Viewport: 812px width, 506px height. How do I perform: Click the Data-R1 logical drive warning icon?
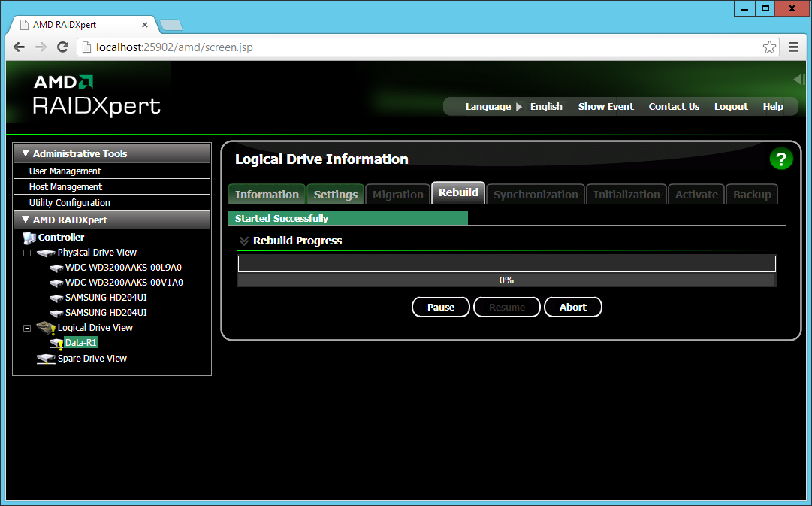click(56, 343)
